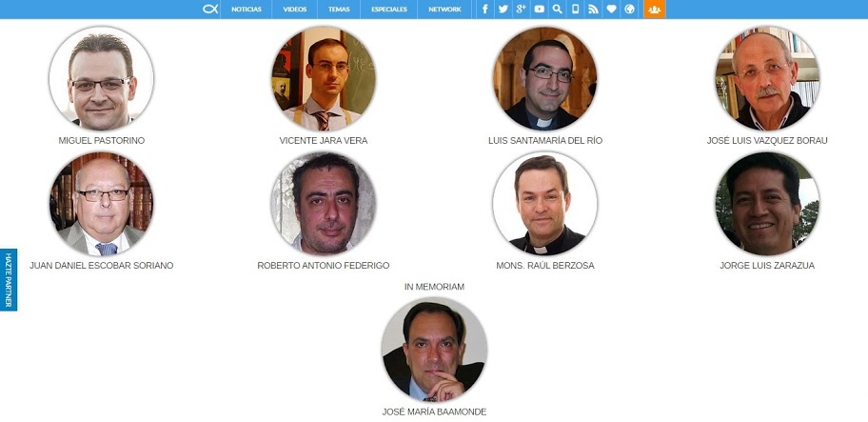Expand the ESPECIALES menu
Image resolution: width=868 pixels, height=422 pixels.
[x=389, y=10]
